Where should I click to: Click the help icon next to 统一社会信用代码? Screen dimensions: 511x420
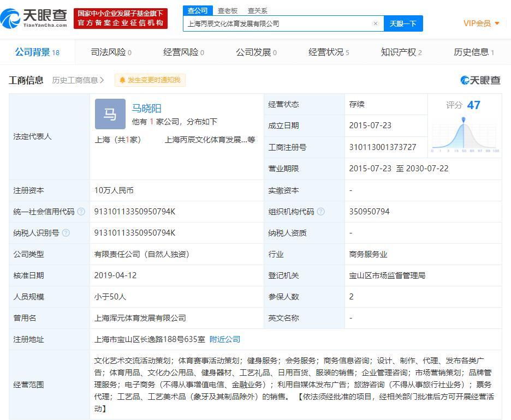coord(81,212)
